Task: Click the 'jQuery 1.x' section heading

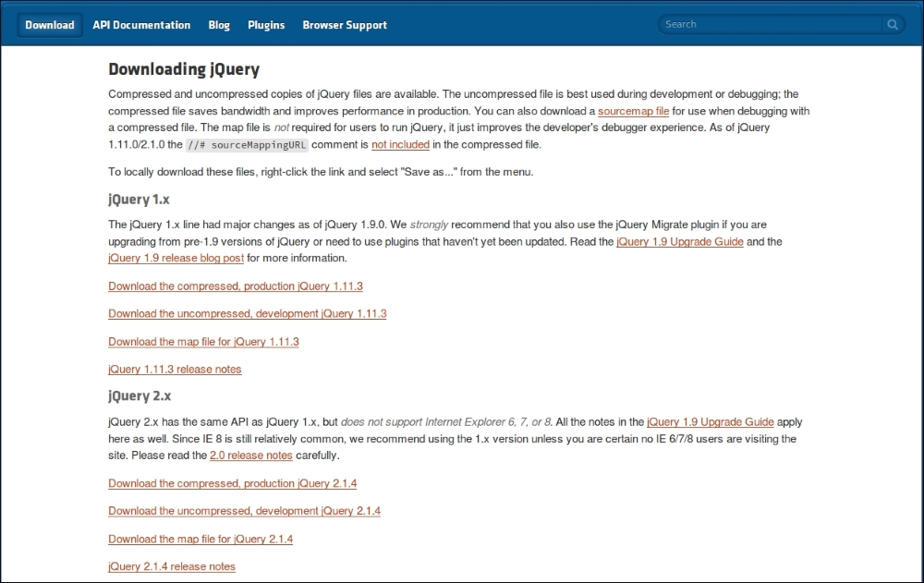Action: click(x=140, y=200)
